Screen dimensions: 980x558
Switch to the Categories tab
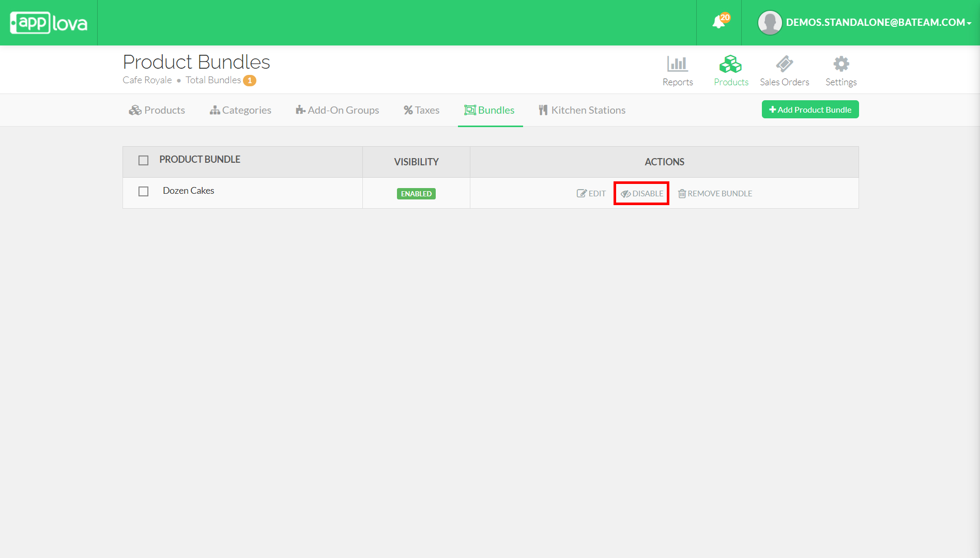coord(240,110)
